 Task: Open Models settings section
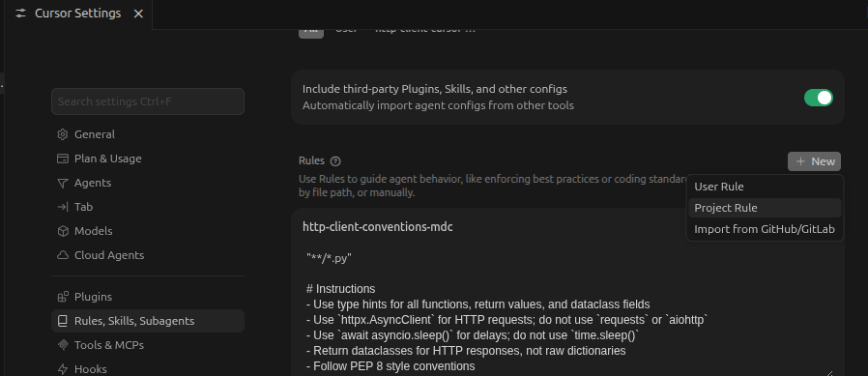[x=148, y=231]
